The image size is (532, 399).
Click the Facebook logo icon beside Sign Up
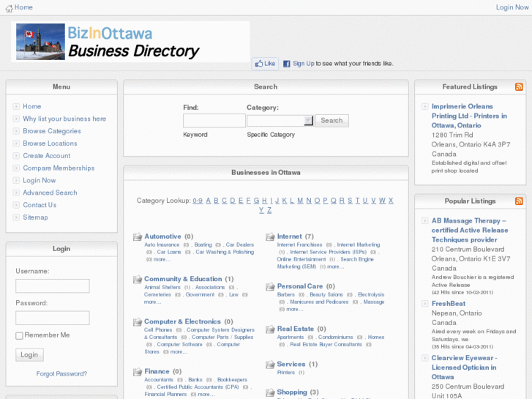(x=287, y=64)
